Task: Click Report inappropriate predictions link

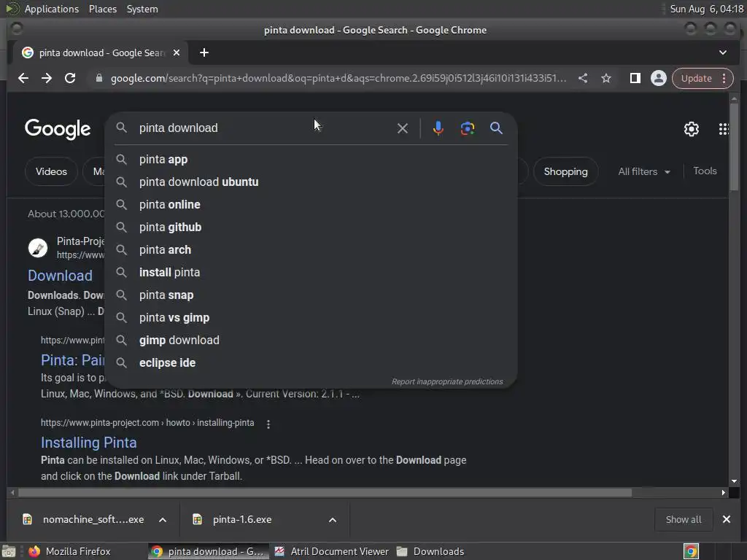Action: (447, 381)
